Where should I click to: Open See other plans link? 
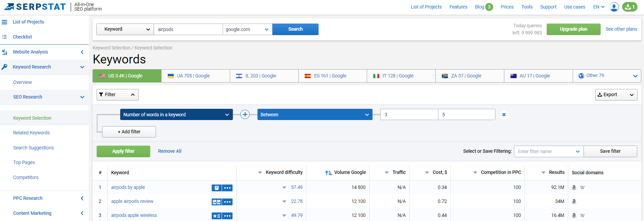coord(621,29)
